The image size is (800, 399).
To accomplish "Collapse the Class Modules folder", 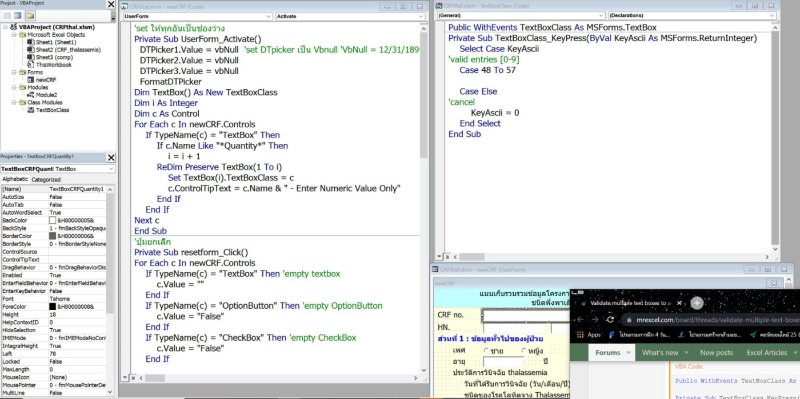I will click(x=14, y=102).
